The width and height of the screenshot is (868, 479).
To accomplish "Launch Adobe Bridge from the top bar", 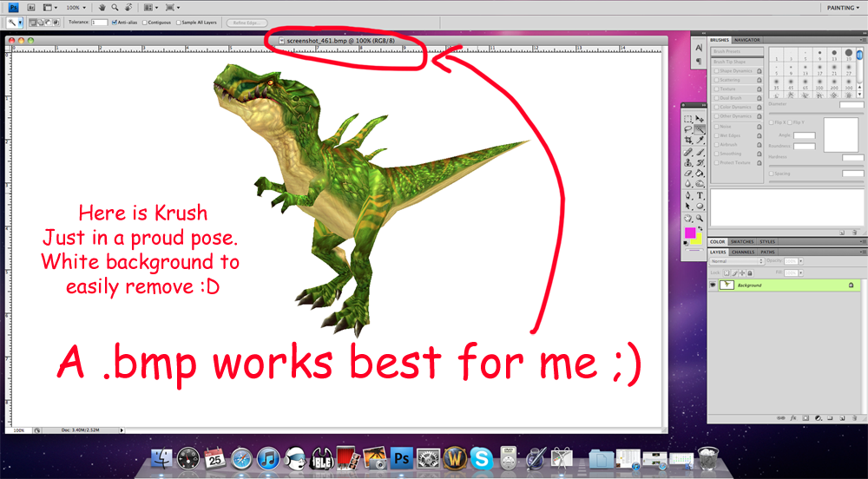I will (30, 7).
